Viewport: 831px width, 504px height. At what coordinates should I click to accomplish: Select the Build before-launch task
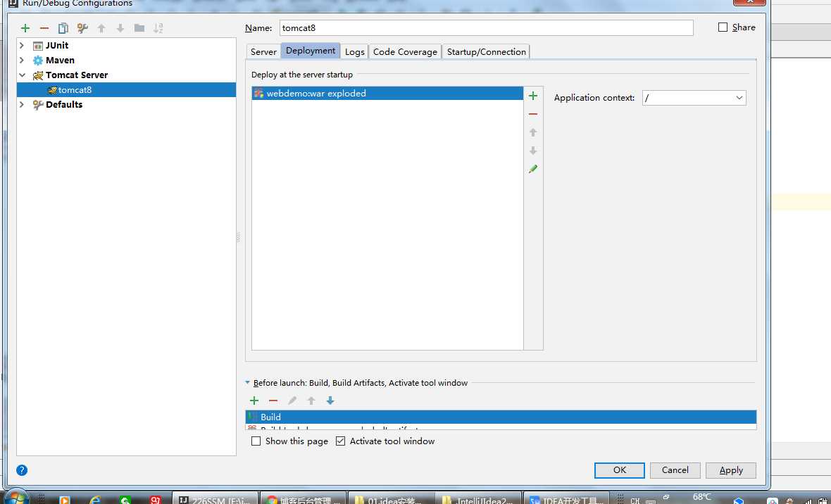[x=501, y=417]
